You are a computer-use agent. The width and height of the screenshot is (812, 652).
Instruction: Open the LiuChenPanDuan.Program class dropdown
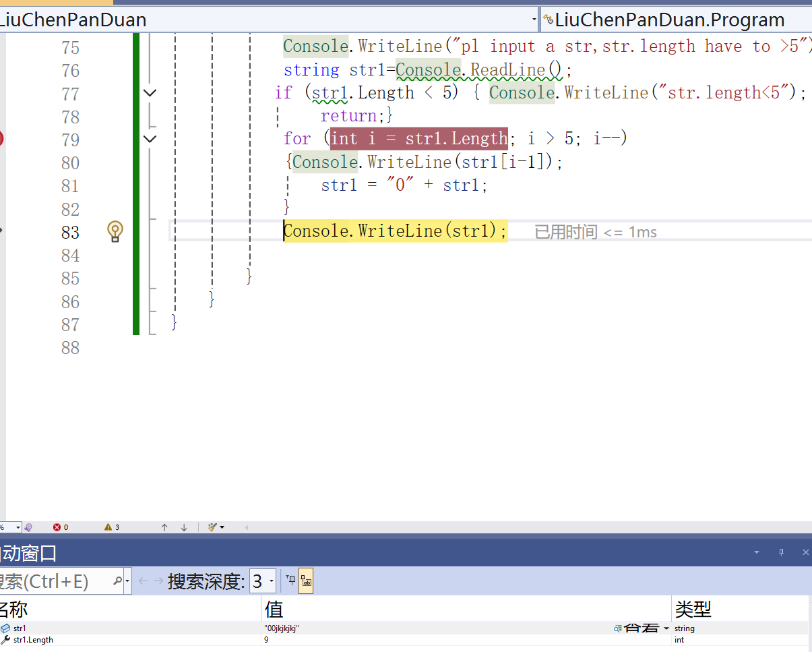coord(677,20)
